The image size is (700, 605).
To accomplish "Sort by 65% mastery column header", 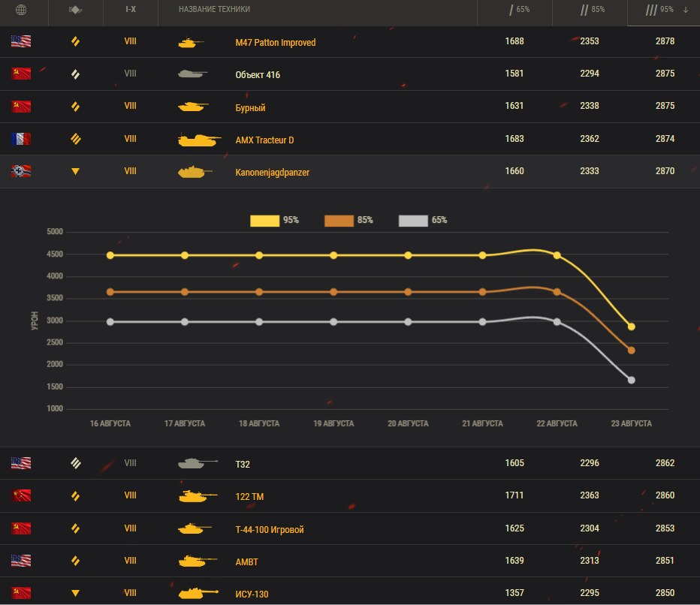I will pos(519,9).
